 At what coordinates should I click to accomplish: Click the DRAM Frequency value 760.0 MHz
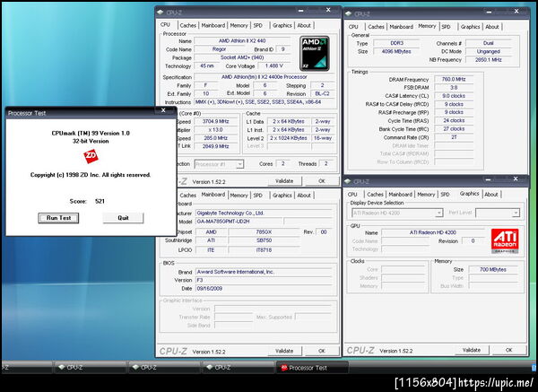click(454, 79)
